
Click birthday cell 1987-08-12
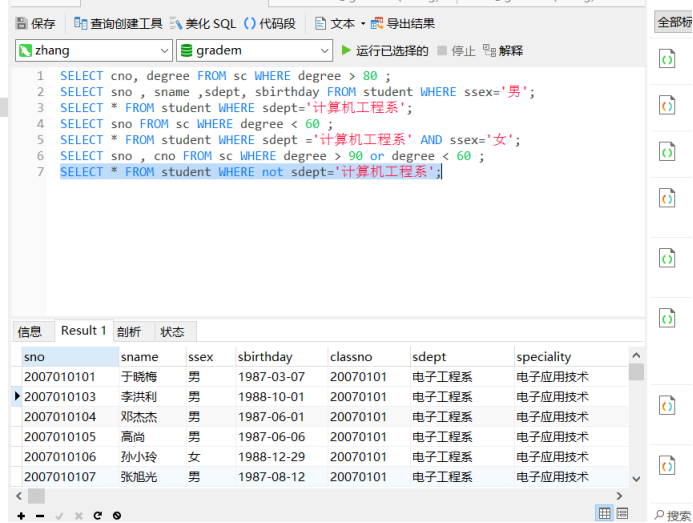point(282,477)
